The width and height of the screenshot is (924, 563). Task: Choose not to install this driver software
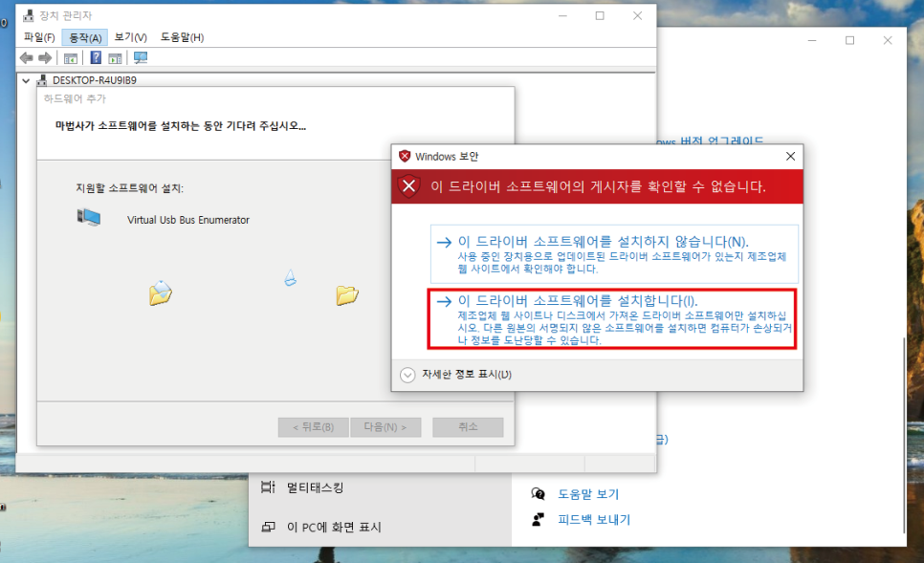[614, 254]
